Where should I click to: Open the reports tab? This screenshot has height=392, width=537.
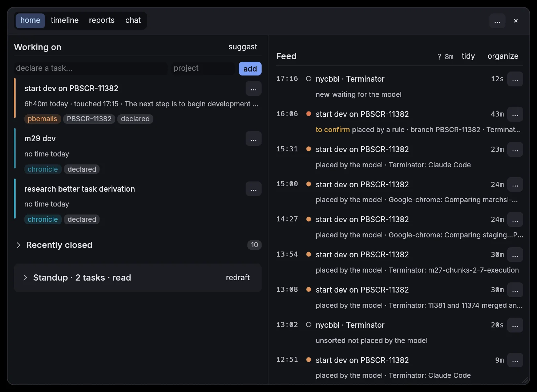click(x=102, y=20)
